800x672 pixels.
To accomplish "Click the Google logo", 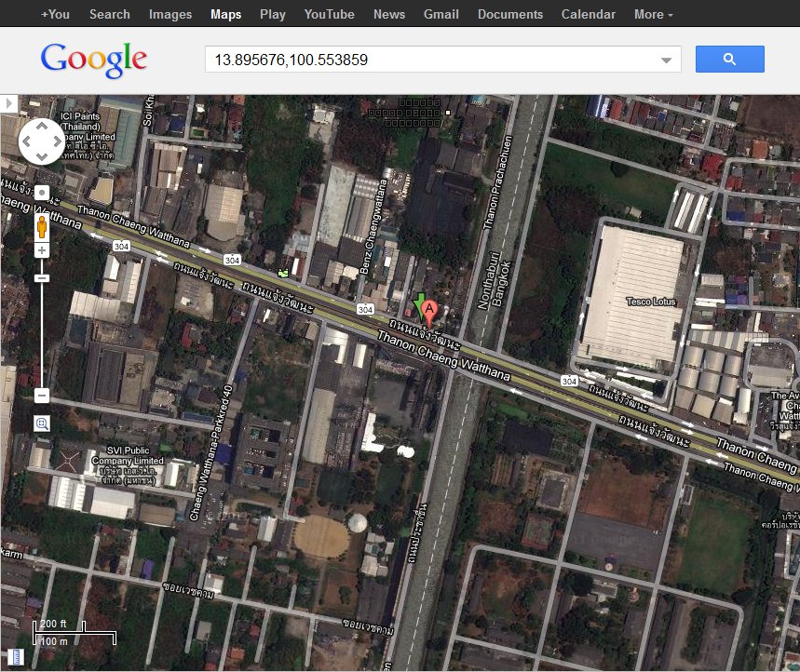I will [x=94, y=60].
